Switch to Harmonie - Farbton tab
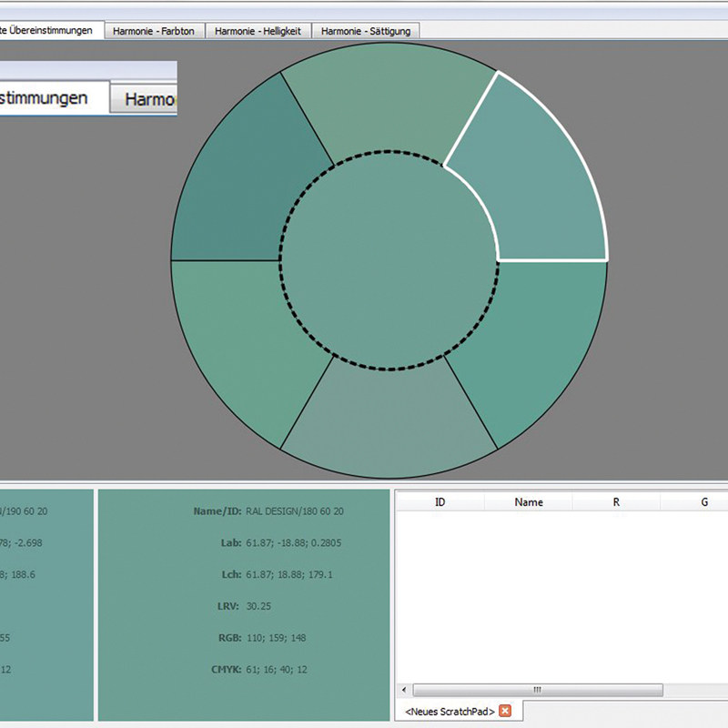Screen dimensions: 728x728 154,31
